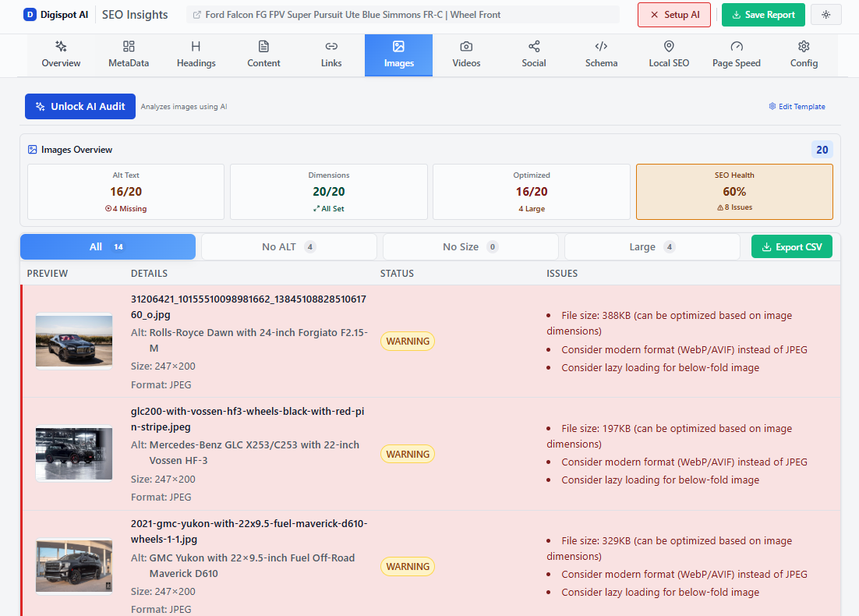Expand the Optimized images card
The image size is (859, 616).
click(531, 191)
